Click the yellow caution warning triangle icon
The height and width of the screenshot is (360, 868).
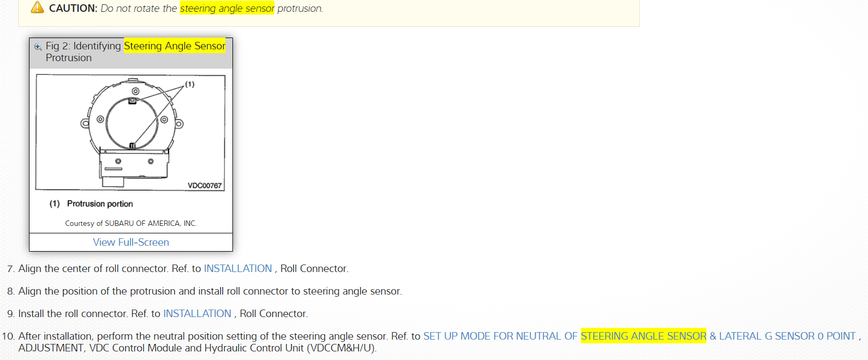tap(37, 8)
